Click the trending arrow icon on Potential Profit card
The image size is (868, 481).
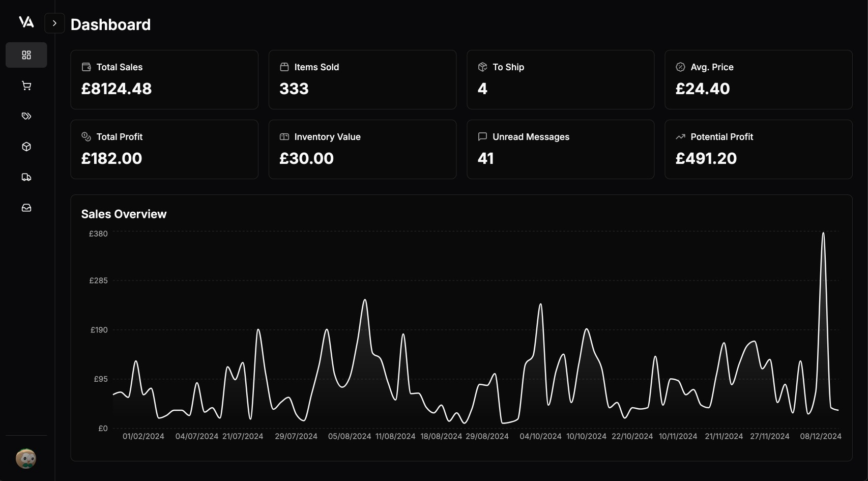[x=680, y=136]
